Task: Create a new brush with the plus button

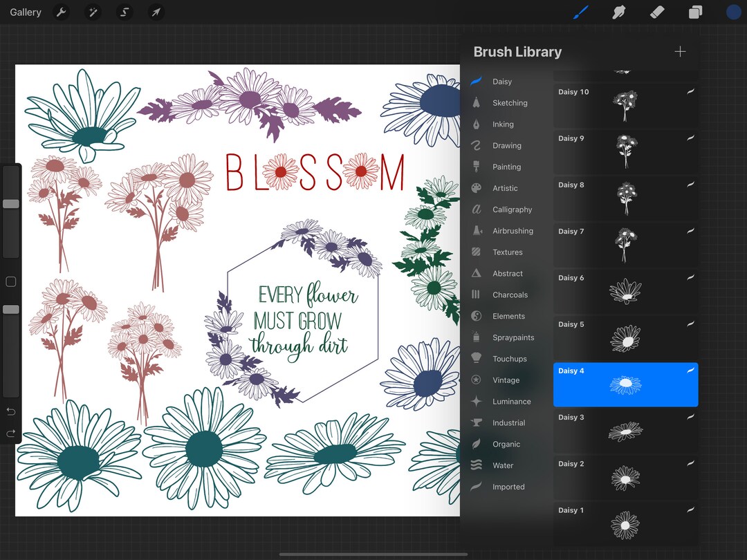Action: click(x=680, y=50)
